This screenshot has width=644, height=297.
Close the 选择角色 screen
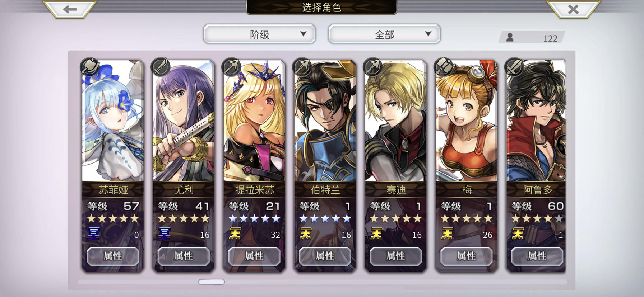pos(573,9)
